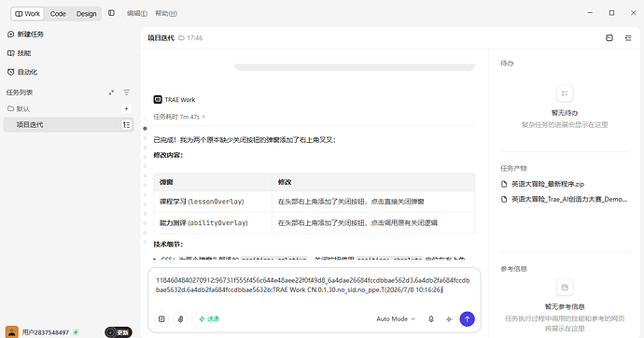Screen dimensions: 644x338
Task: Open file 英语大冒险_Trae_AI创造力大赛_Demo
Action: (565, 199)
